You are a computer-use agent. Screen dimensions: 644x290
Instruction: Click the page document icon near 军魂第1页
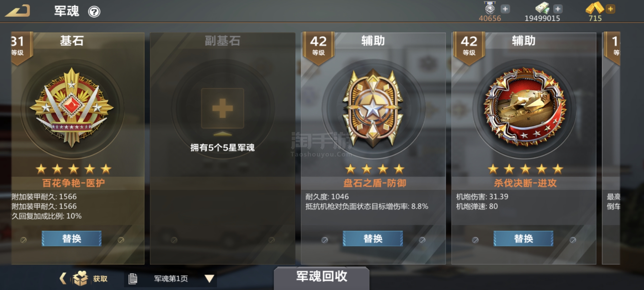tap(133, 278)
